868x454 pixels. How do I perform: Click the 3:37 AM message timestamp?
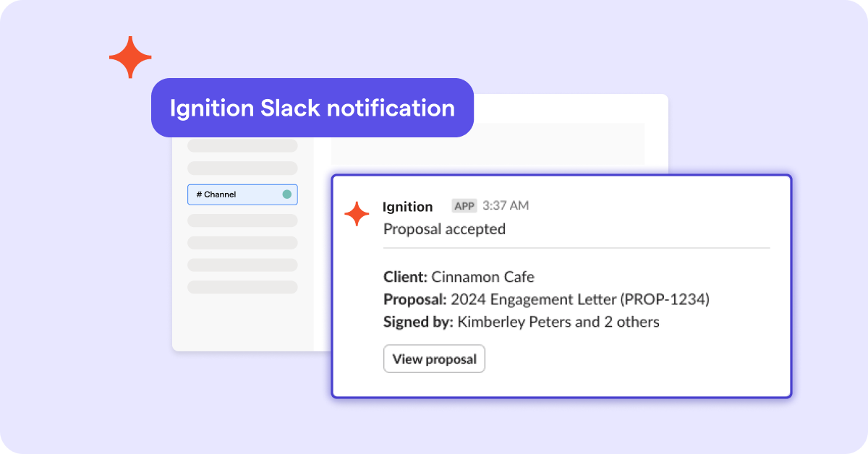pos(506,206)
